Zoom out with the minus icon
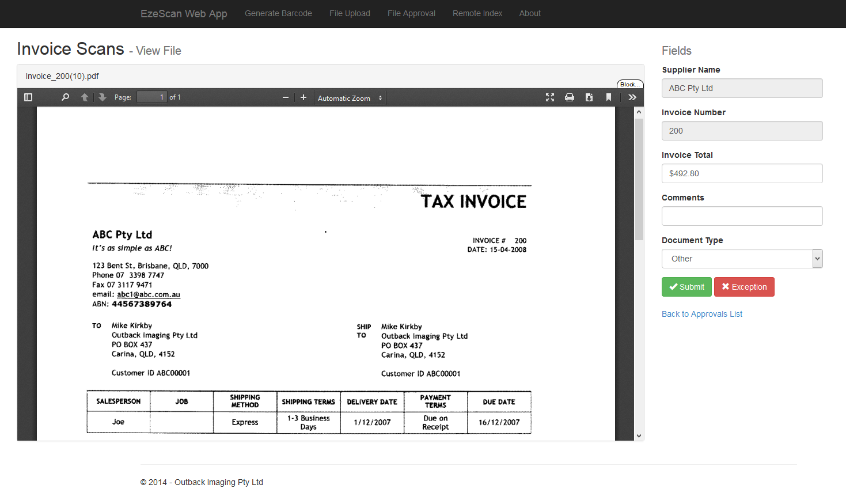The width and height of the screenshot is (846, 504). [x=286, y=97]
